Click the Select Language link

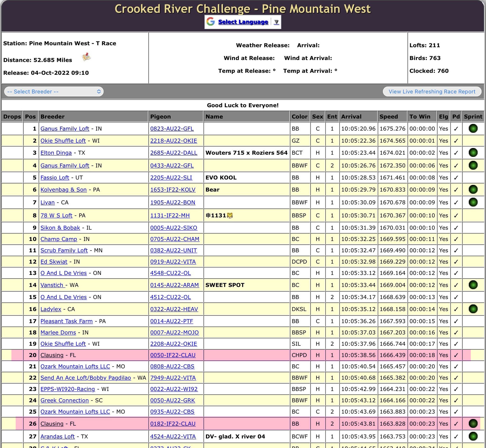[243, 22]
